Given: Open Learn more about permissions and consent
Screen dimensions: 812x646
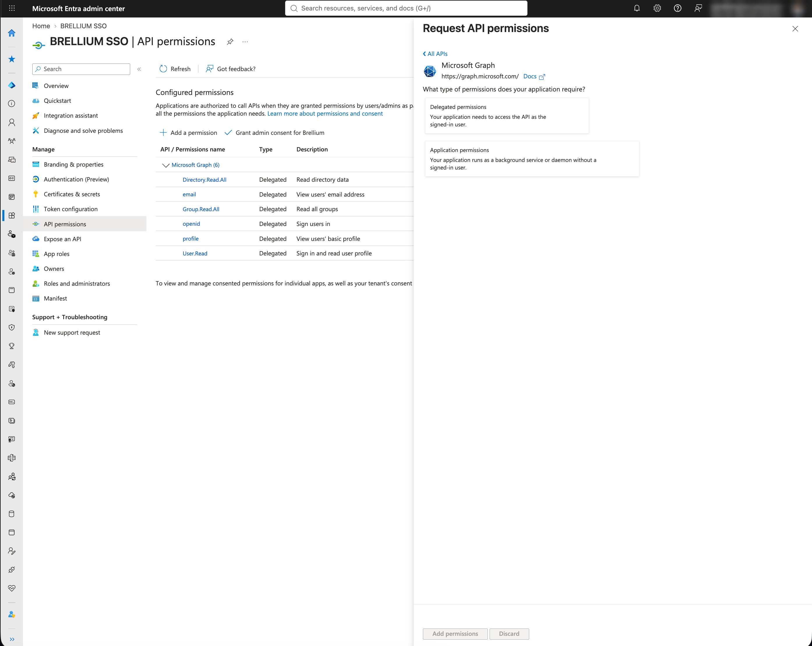Looking at the screenshot, I should (325, 114).
